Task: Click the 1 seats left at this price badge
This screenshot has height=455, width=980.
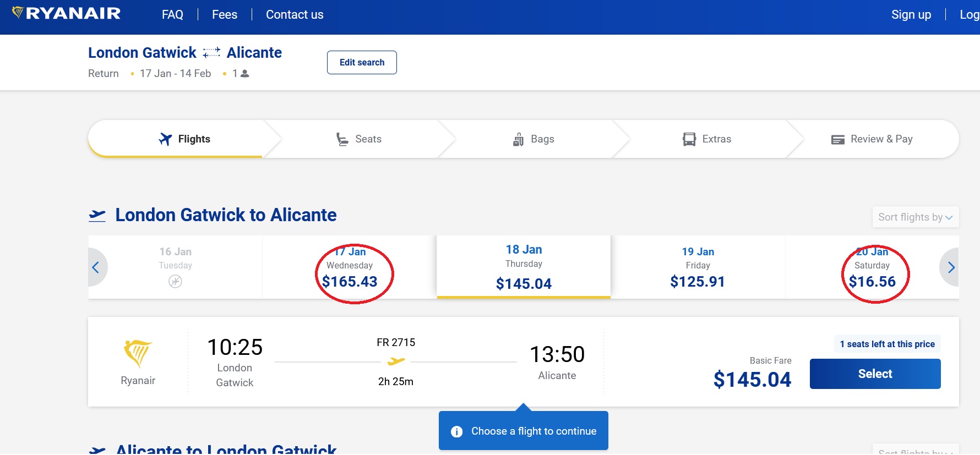Action: tap(887, 344)
